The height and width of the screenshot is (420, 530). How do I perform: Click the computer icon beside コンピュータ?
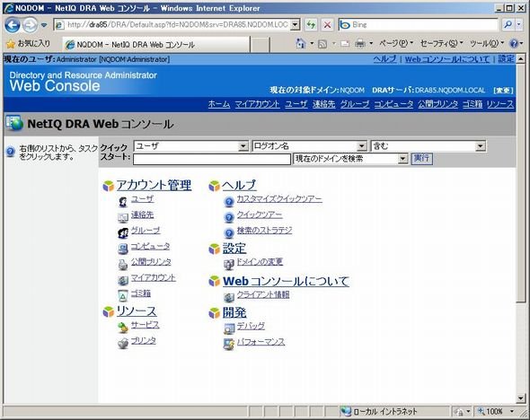pyautogui.click(x=123, y=249)
